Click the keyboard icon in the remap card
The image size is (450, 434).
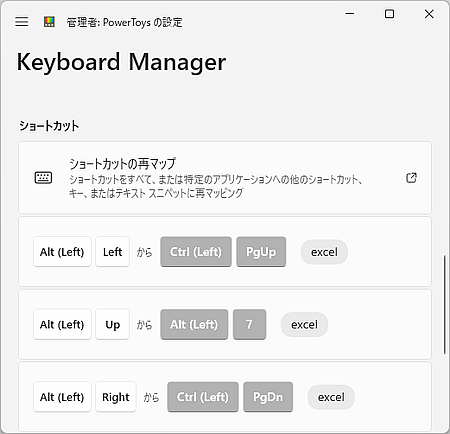tap(43, 178)
